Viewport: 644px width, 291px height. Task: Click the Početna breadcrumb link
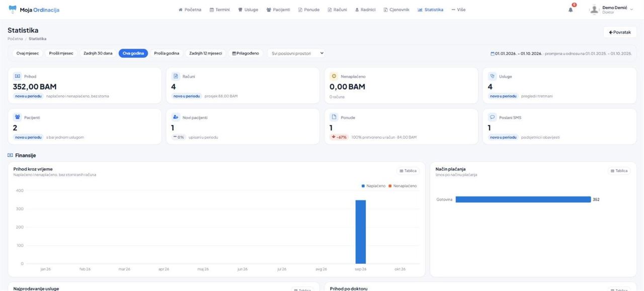click(15, 39)
